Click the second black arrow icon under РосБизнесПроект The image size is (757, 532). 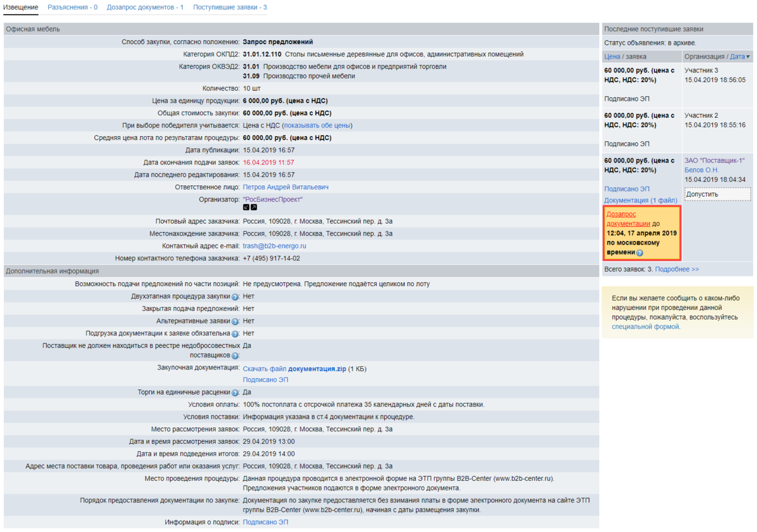coord(254,207)
